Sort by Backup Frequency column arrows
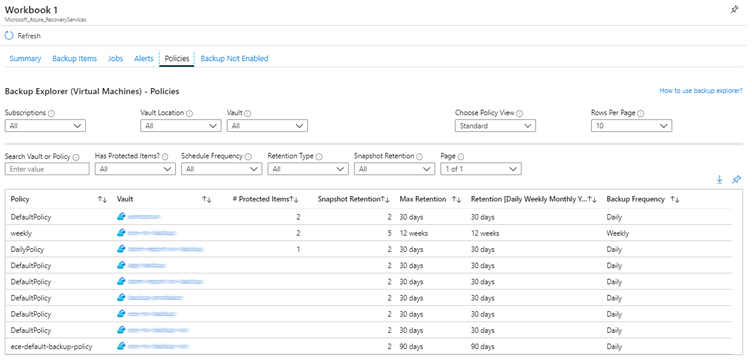752x361 pixels. 675,199
